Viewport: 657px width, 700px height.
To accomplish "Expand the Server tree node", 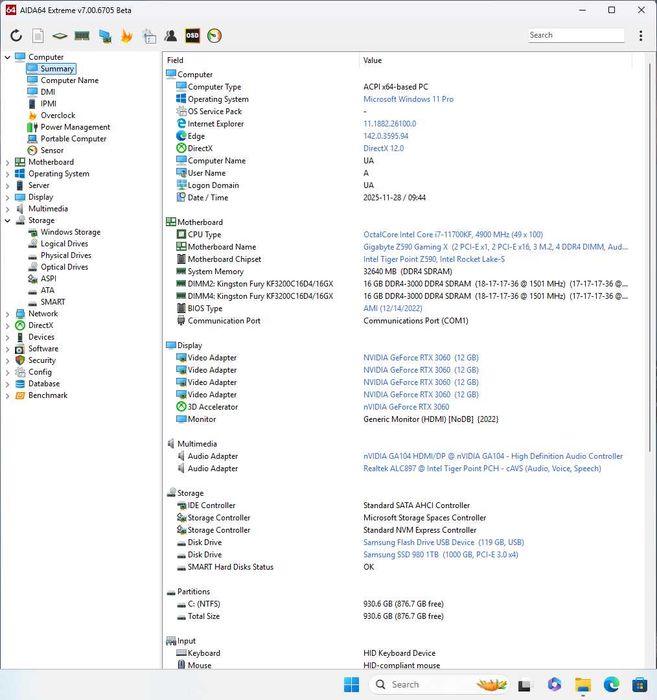I will pyautogui.click(x=8, y=186).
